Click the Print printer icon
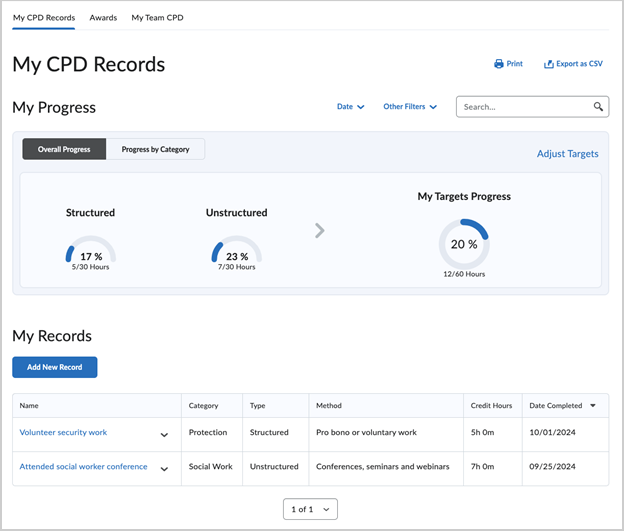This screenshot has height=531, width=624. (499, 64)
